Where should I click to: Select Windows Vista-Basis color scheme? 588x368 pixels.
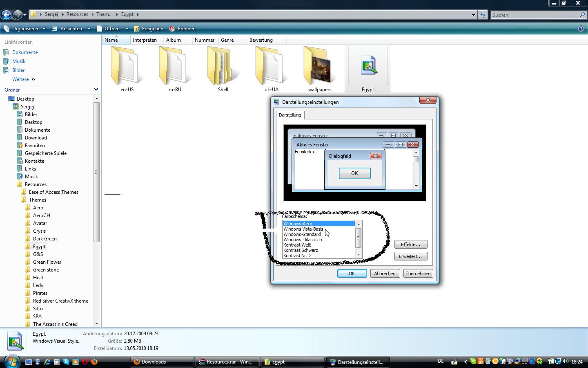(x=303, y=229)
